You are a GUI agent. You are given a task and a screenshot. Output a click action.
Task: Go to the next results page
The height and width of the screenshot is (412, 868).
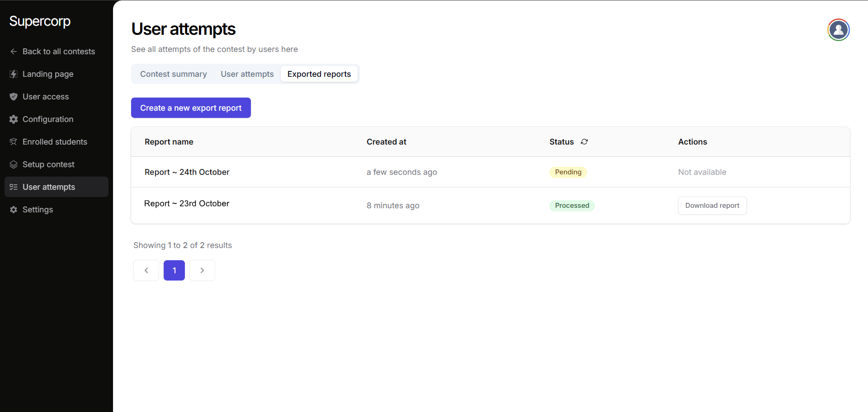(x=202, y=271)
